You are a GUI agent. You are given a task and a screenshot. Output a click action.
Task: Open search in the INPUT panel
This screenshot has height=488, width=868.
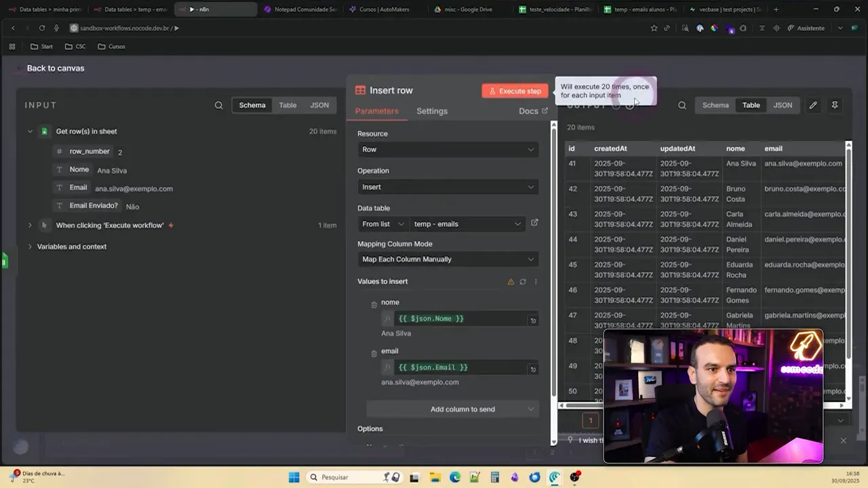(218, 105)
